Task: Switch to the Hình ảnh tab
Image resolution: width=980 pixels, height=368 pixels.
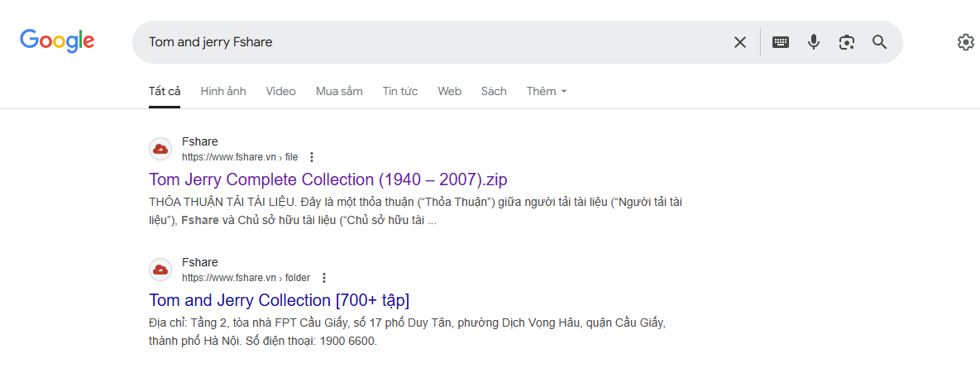Action: tap(223, 91)
